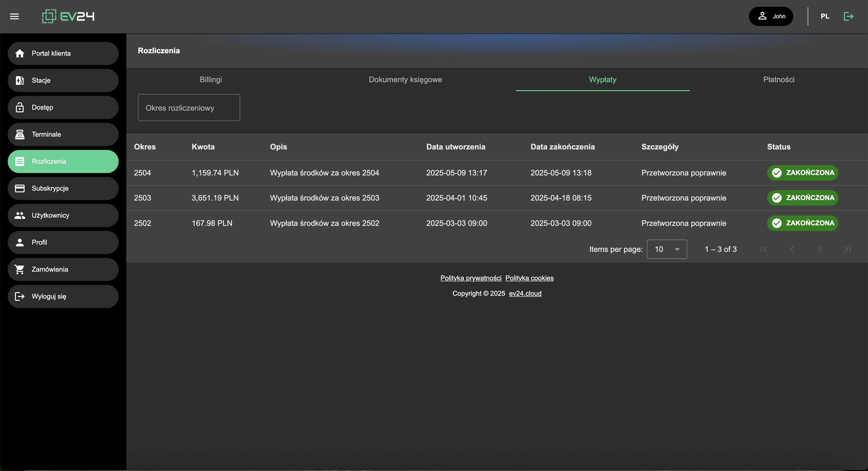Open the Płatności tab

click(x=778, y=80)
